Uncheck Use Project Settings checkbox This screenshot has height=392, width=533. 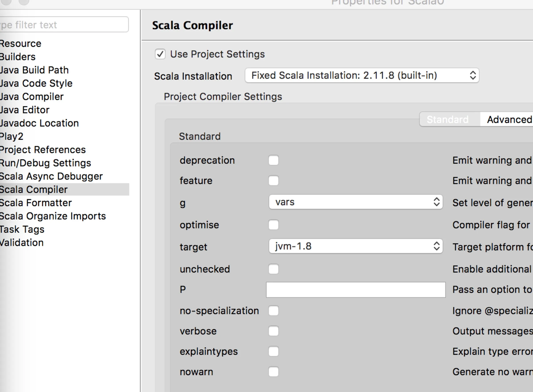pos(160,54)
